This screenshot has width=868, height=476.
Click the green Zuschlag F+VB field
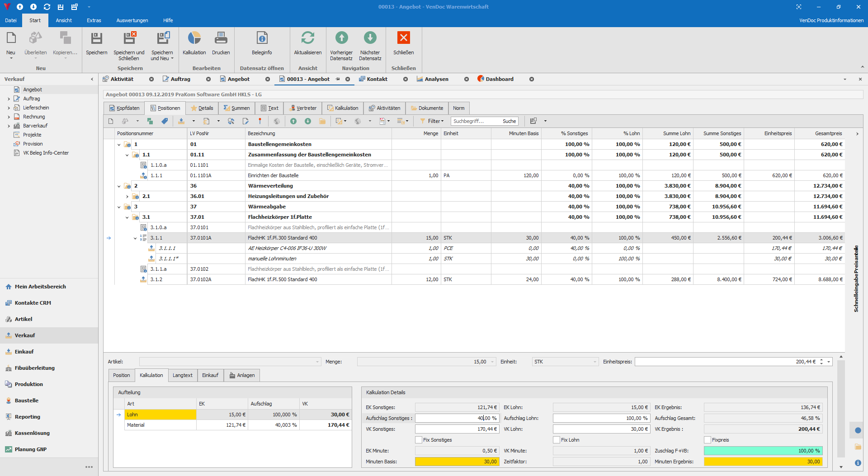point(763,451)
